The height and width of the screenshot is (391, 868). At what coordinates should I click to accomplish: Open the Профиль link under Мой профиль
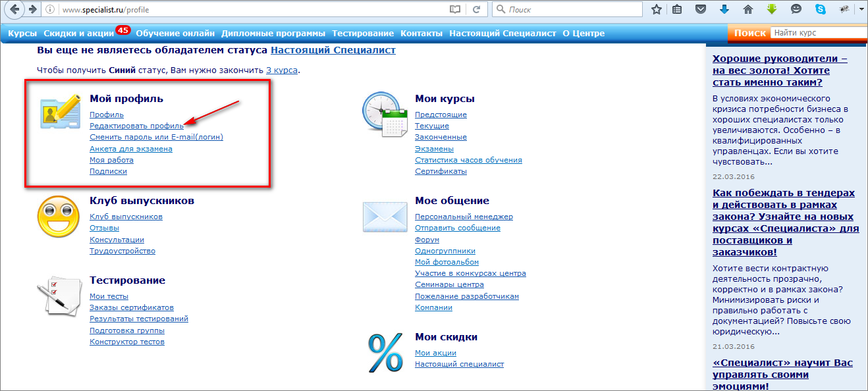click(107, 115)
